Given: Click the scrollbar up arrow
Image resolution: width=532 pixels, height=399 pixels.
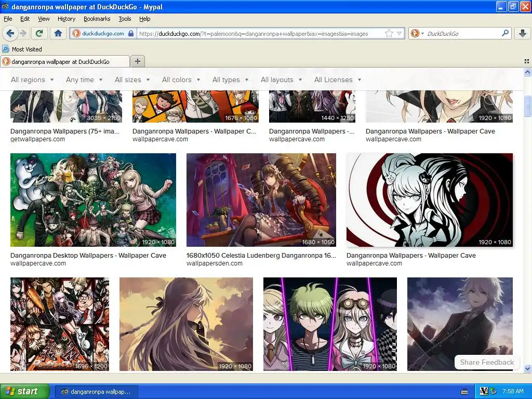Looking at the screenshot, I should [x=527, y=72].
